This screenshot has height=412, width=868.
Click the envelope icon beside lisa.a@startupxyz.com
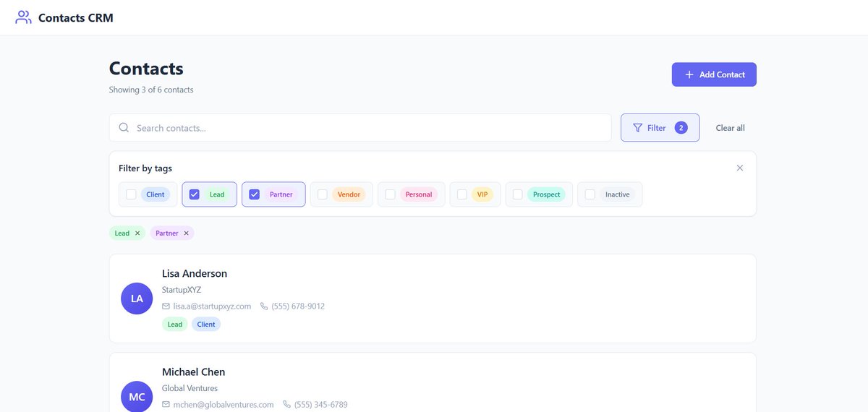(x=166, y=306)
